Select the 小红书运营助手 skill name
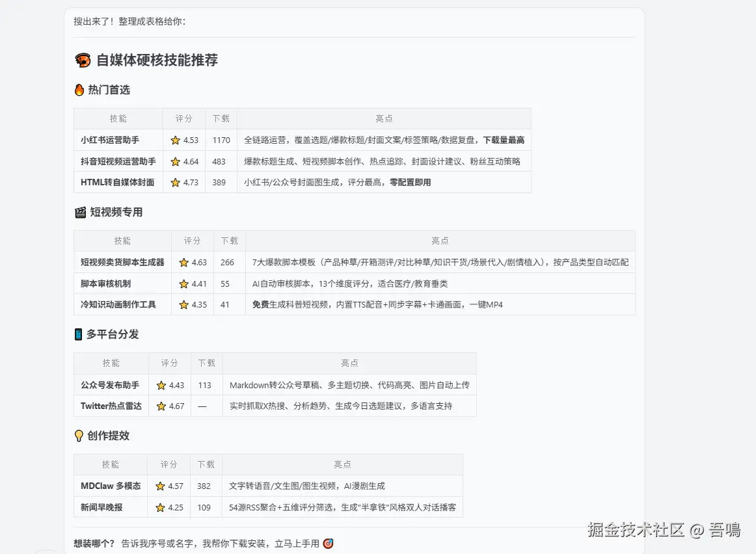756x554 pixels. (x=110, y=140)
